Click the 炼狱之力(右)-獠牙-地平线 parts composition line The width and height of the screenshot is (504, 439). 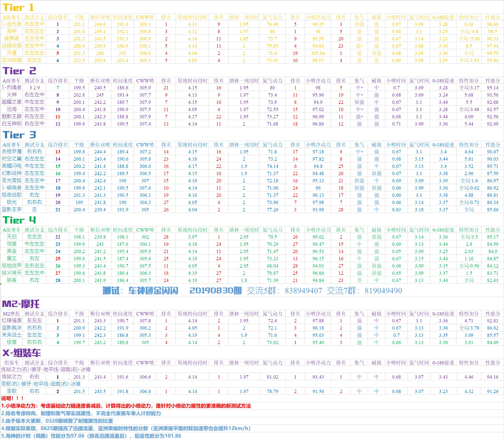(46, 370)
